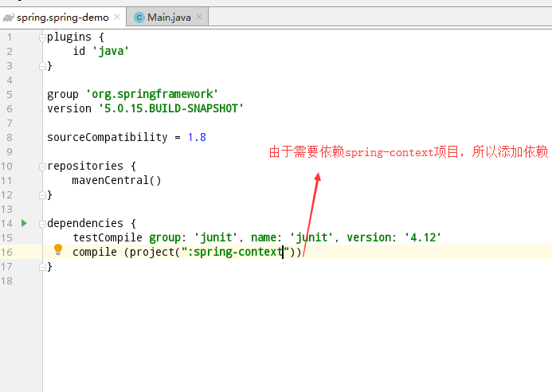Open the Main.java tab
This screenshot has height=392, width=552.
(169, 18)
